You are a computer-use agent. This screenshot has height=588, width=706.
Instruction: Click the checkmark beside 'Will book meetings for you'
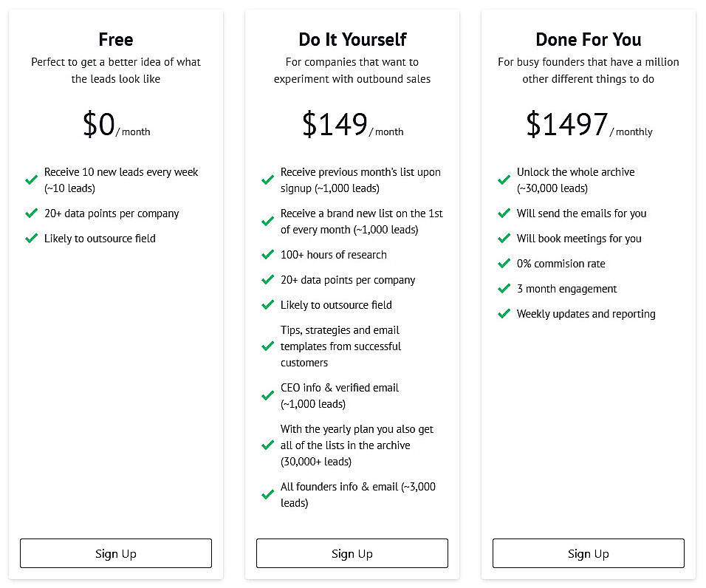click(504, 239)
